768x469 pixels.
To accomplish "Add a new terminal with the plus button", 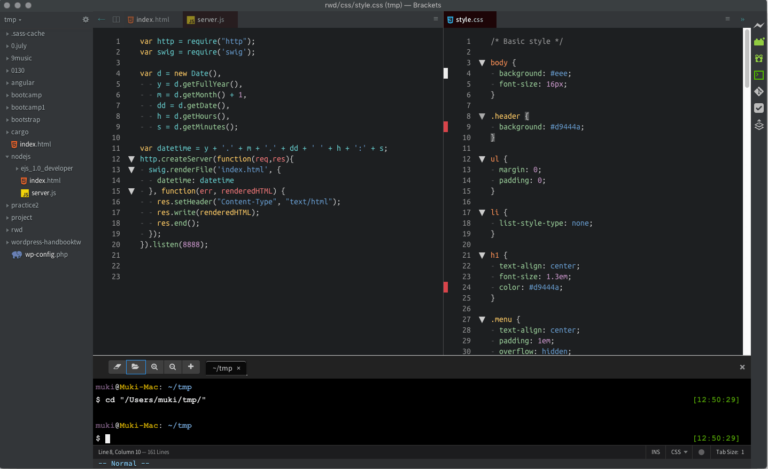I will (x=191, y=367).
